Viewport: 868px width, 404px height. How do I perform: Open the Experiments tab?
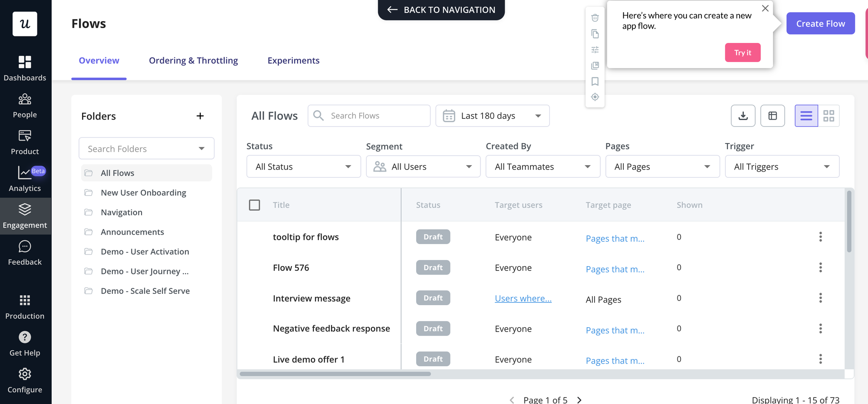tap(293, 60)
